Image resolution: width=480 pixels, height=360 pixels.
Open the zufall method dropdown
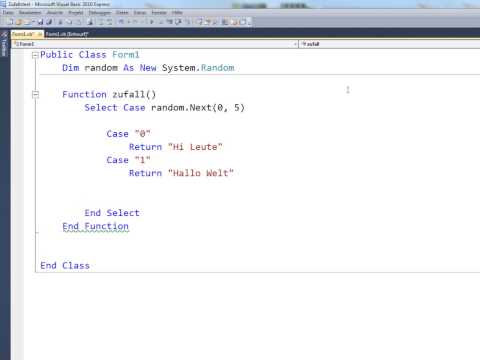point(390,44)
